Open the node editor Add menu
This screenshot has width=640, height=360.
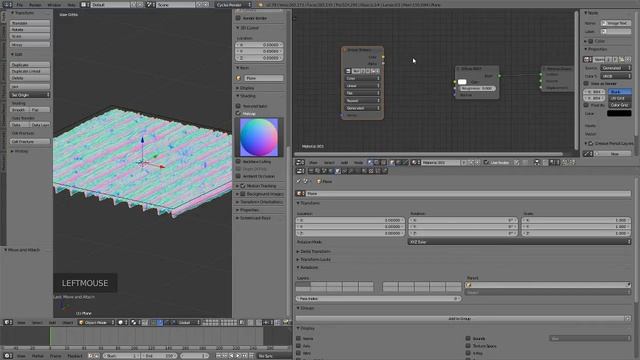pyautogui.click(x=344, y=162)
